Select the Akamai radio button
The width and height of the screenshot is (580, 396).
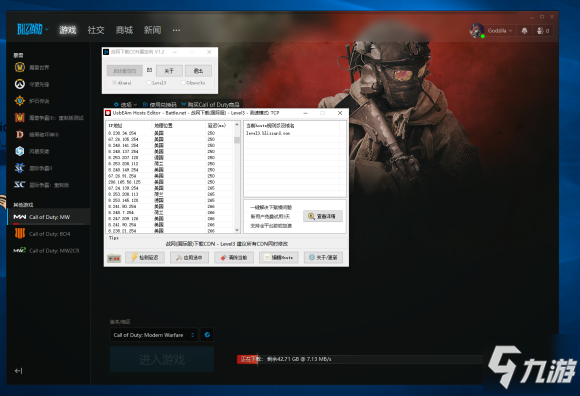[122, 83]
